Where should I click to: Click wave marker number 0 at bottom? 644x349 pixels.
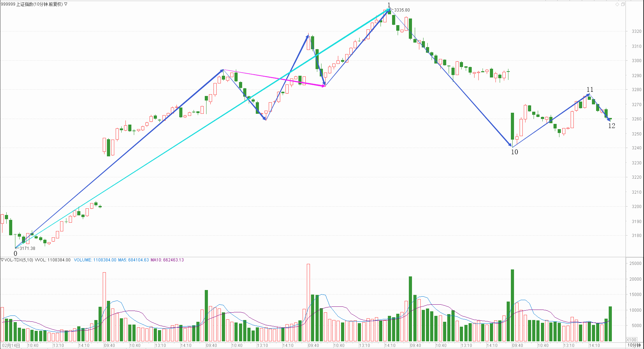click(15, 254)
